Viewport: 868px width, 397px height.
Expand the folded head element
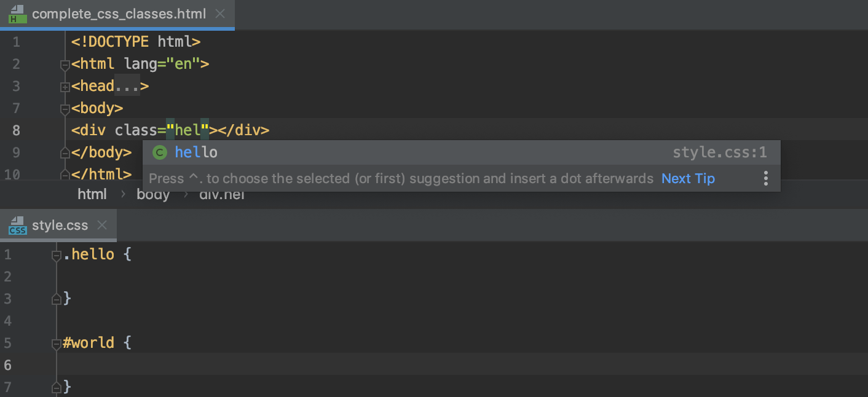coord(65,87)
